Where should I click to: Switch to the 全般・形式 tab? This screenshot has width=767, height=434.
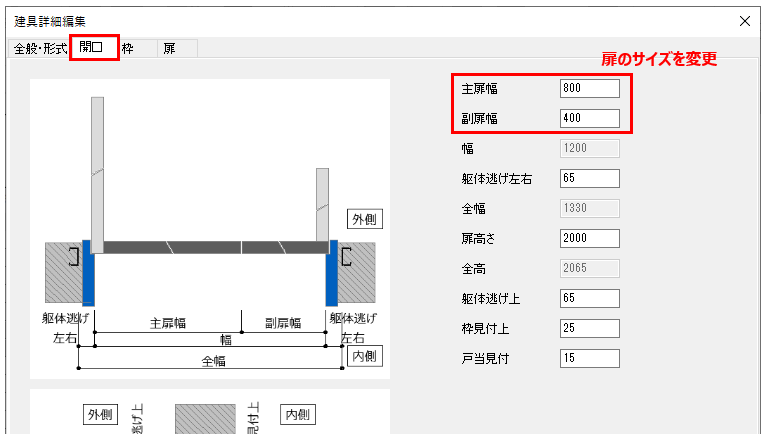coord(40,48)
